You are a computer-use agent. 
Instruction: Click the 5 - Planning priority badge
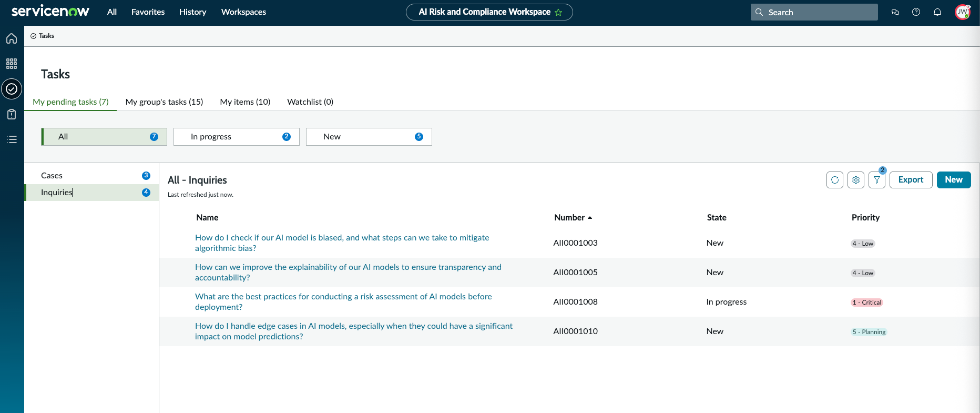pos(869,332)
